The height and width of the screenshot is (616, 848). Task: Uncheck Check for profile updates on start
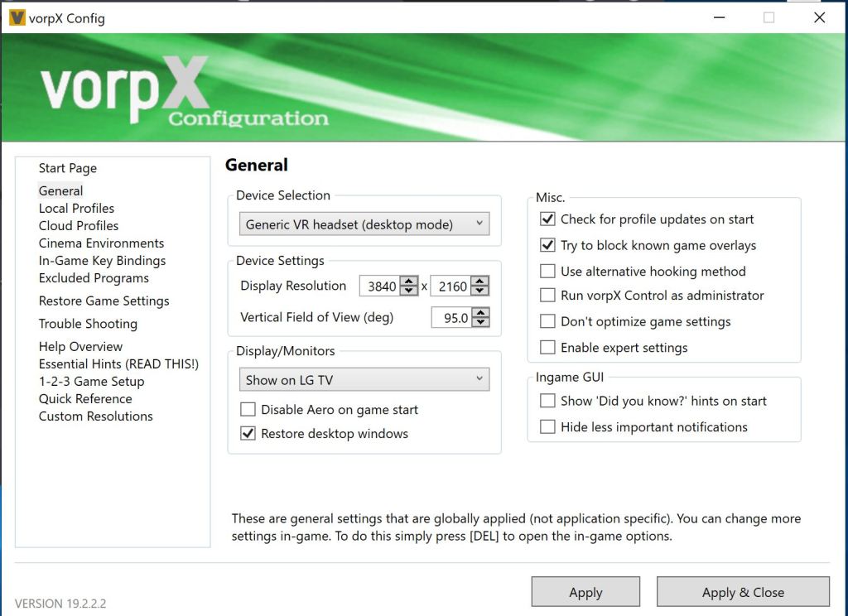547,219
